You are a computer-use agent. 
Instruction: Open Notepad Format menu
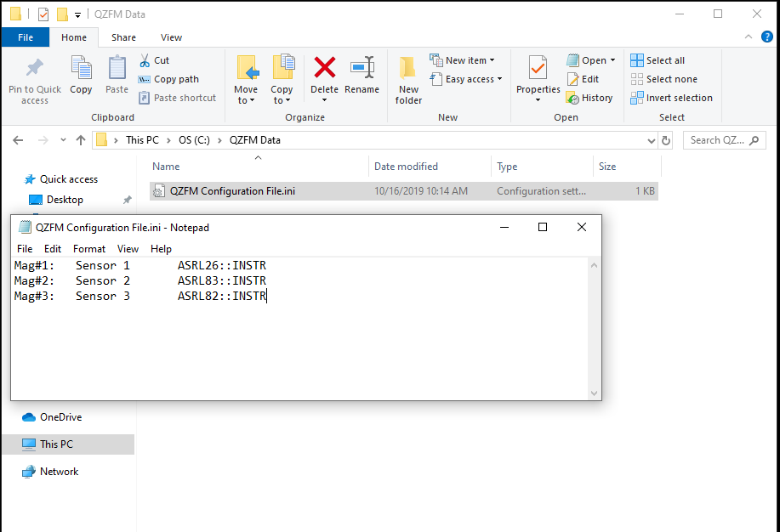tap(89, 249)
